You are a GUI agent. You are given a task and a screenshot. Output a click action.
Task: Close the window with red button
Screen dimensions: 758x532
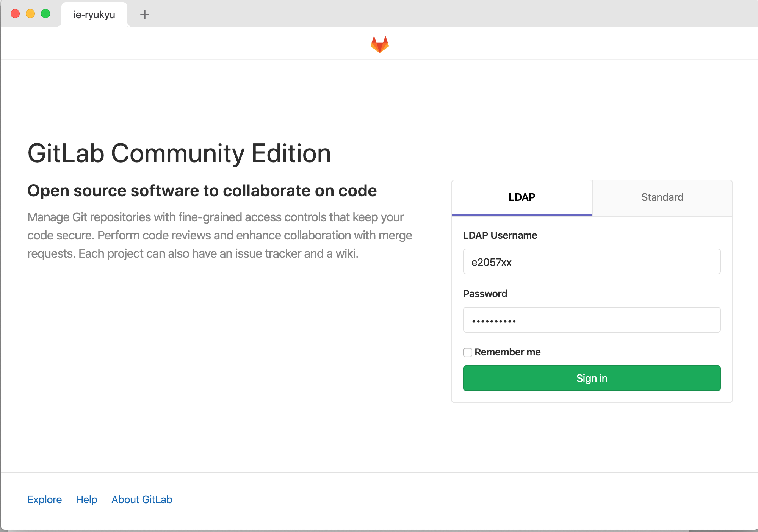coord(15,14)
